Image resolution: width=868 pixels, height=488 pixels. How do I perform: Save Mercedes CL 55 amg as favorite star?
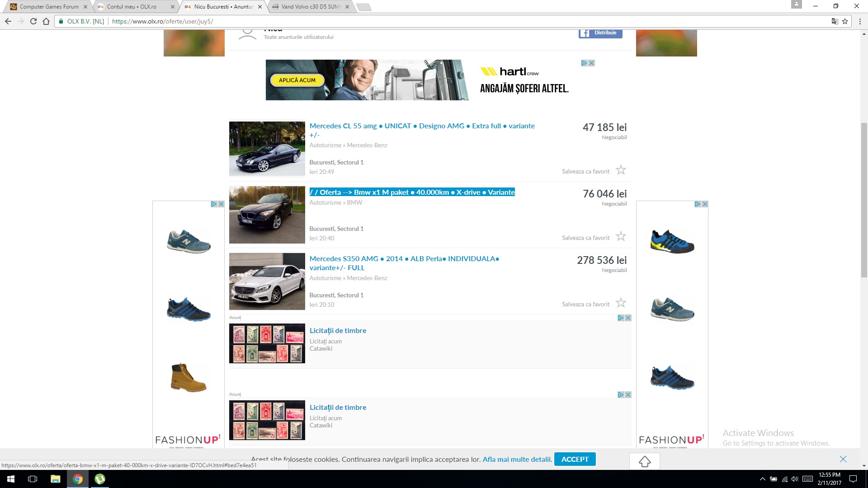tap(621, 170)
